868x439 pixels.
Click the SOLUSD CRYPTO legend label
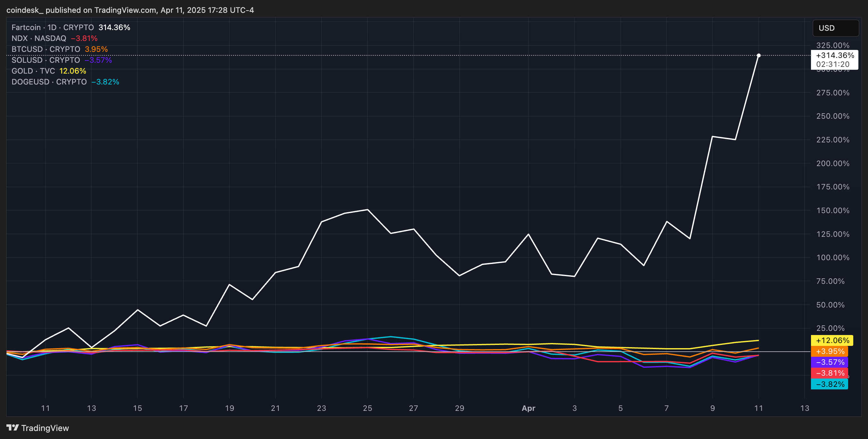tap(45, 60)
